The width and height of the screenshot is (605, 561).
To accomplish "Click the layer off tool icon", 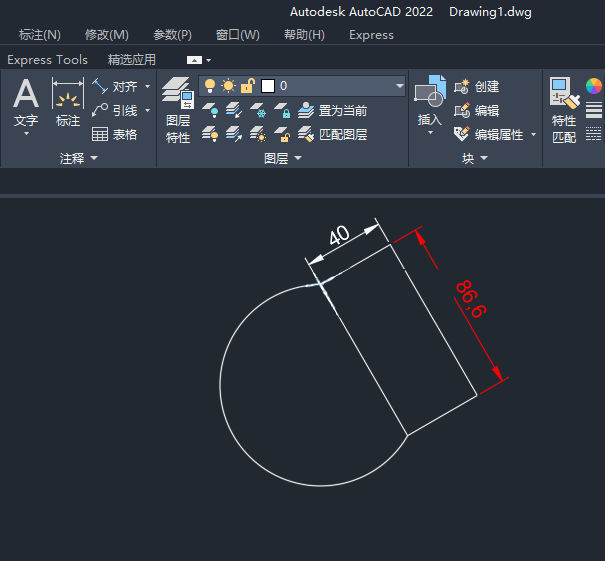I will coord(210,110).
